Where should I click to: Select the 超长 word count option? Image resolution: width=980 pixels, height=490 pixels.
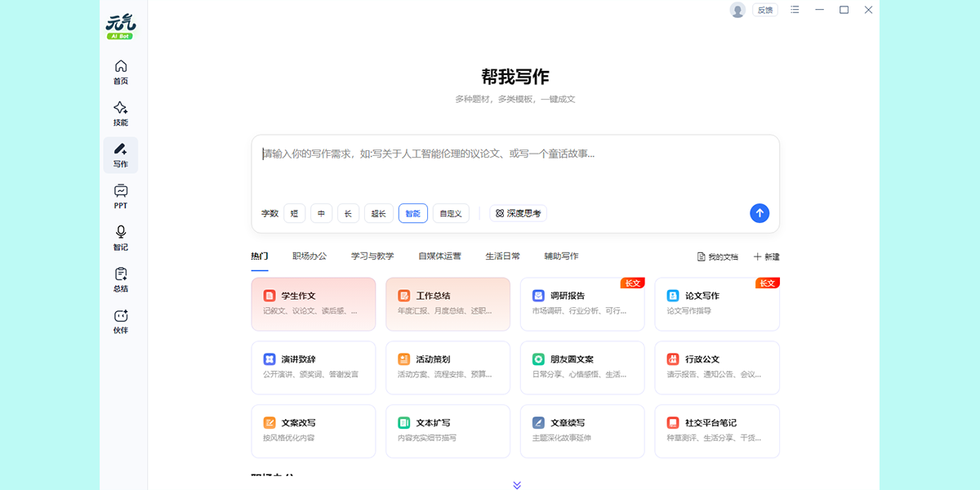(x=378, y=212)
